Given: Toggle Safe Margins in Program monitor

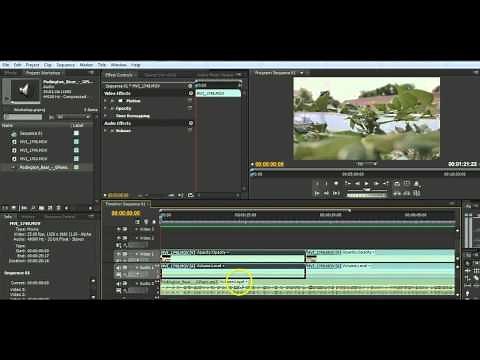Looking at the screenshot, I should pyautogui.click(x=407, y=183).
